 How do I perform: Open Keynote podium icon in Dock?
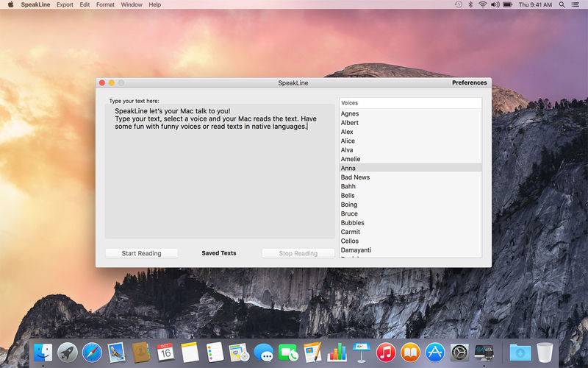362,353
